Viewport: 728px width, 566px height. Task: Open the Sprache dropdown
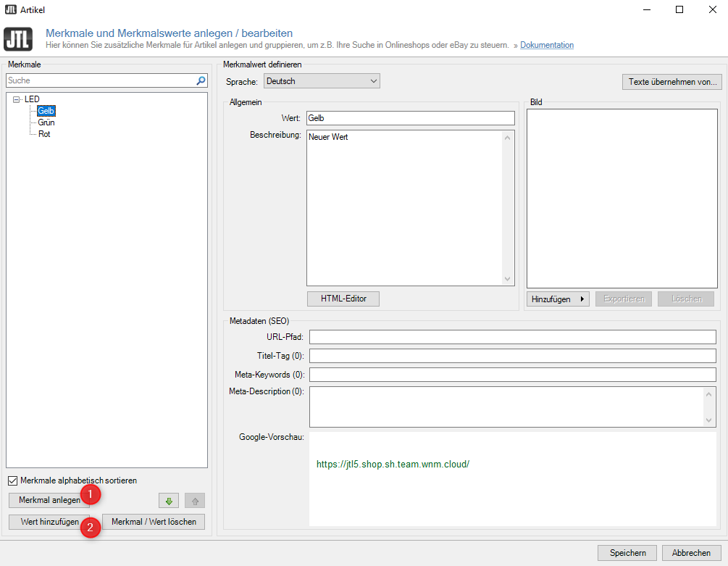click(322, 81)
